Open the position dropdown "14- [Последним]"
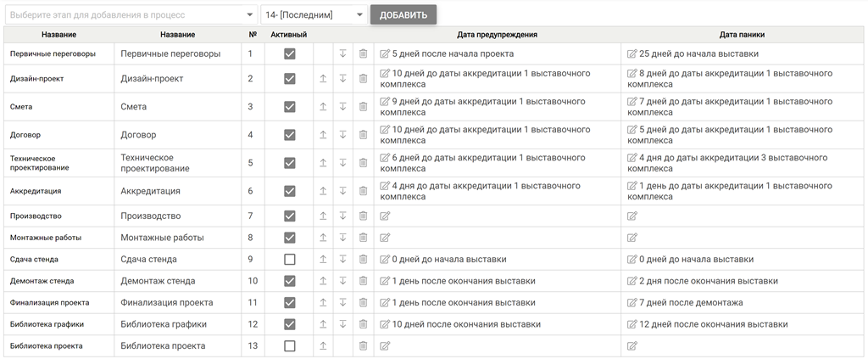Screen dimensions: 868x359 click(314, 15)
